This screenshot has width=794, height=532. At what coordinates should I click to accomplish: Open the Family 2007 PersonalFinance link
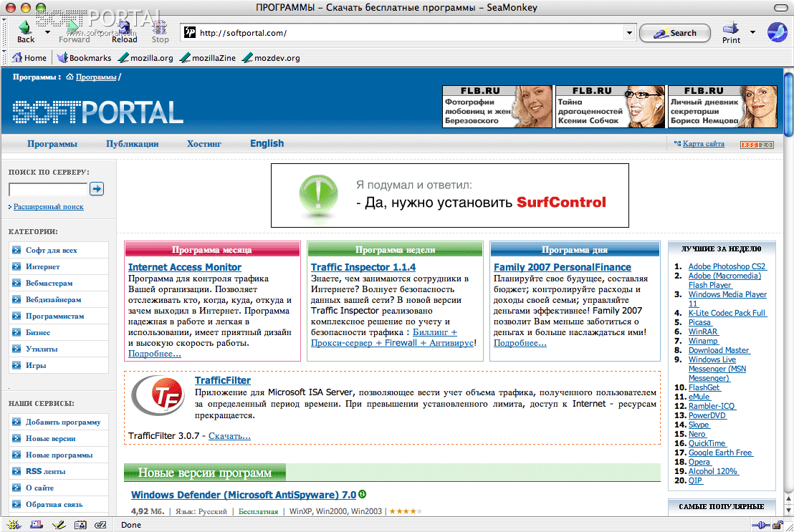coord(562,267)
